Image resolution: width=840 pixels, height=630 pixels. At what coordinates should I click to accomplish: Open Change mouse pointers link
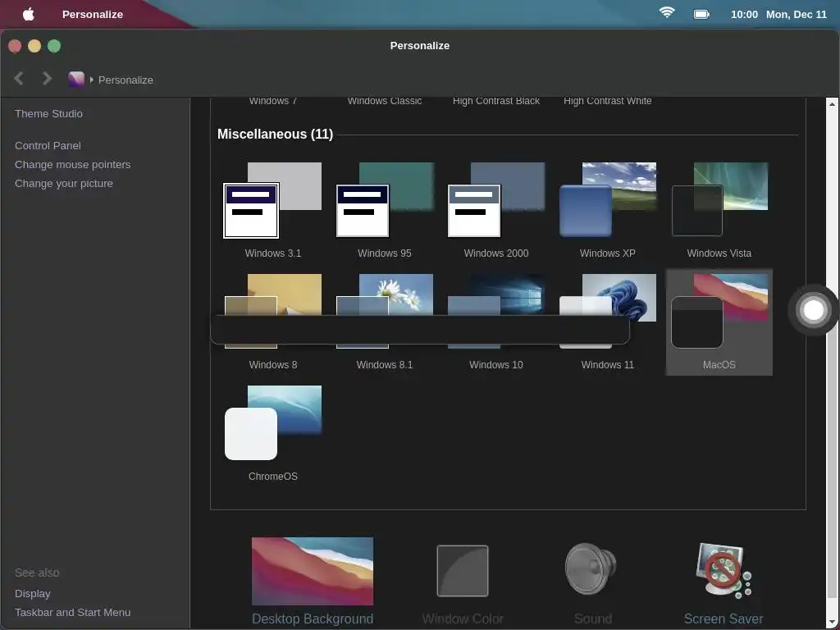(73, 164)
